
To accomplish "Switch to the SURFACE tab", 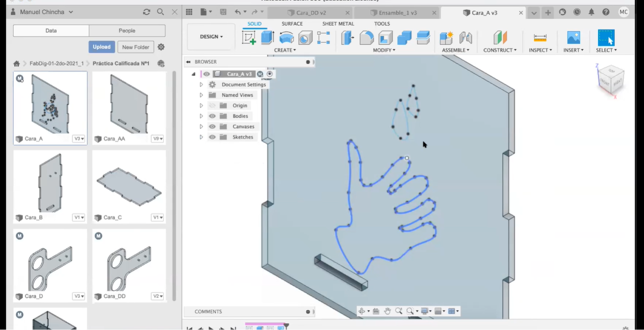I will (x=292, y=24).
